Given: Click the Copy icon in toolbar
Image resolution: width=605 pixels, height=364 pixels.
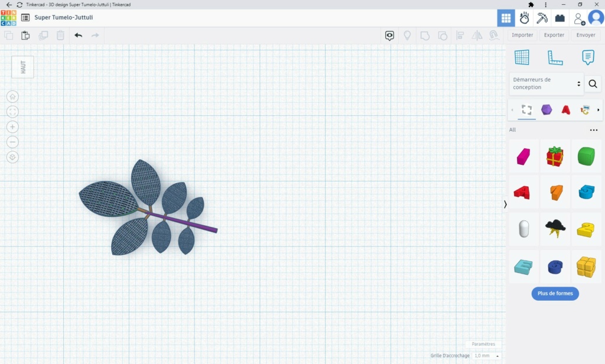Looking at the screenshot, I should tap(8, 35).
